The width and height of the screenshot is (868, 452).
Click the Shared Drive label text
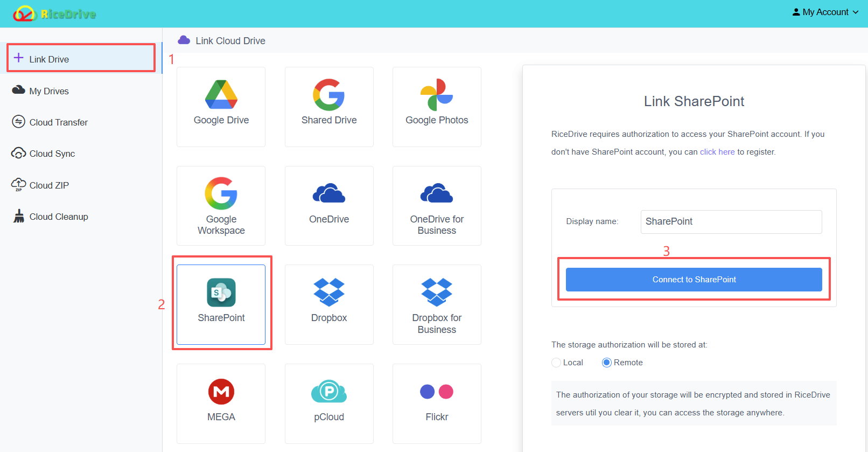pos(329,120)
